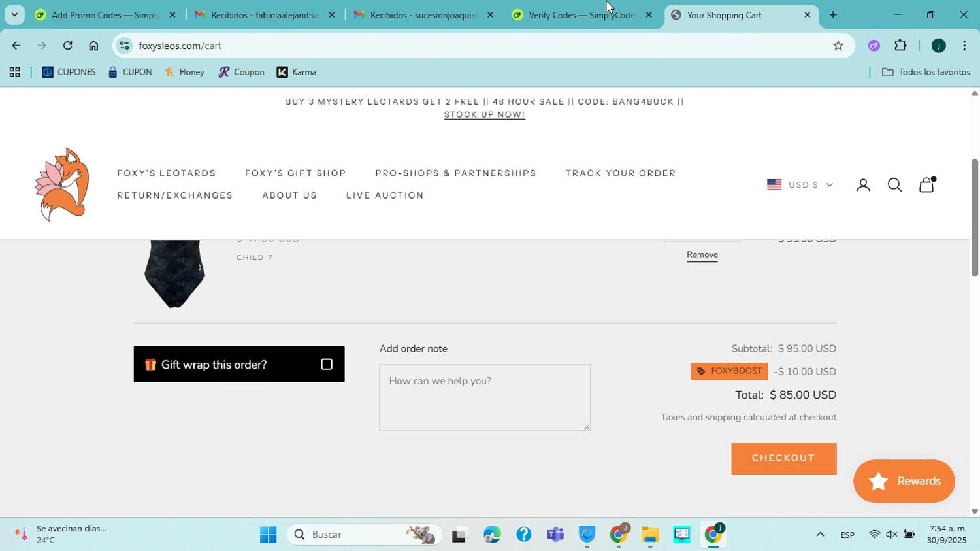Open the CUPON bookmark
Image resolution: width=980 pixels, height=551 pixels.
pos(130,73)
